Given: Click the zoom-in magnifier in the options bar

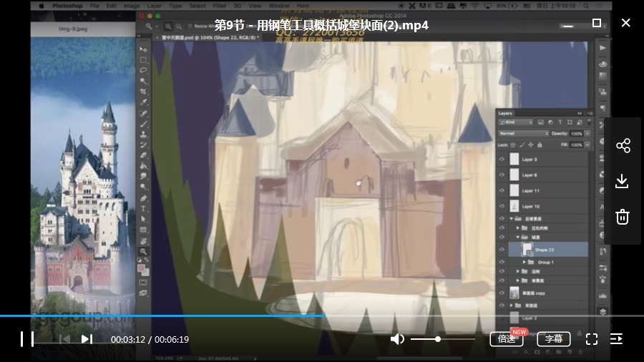Looking at the screenshot, I should tap(168, 26).
